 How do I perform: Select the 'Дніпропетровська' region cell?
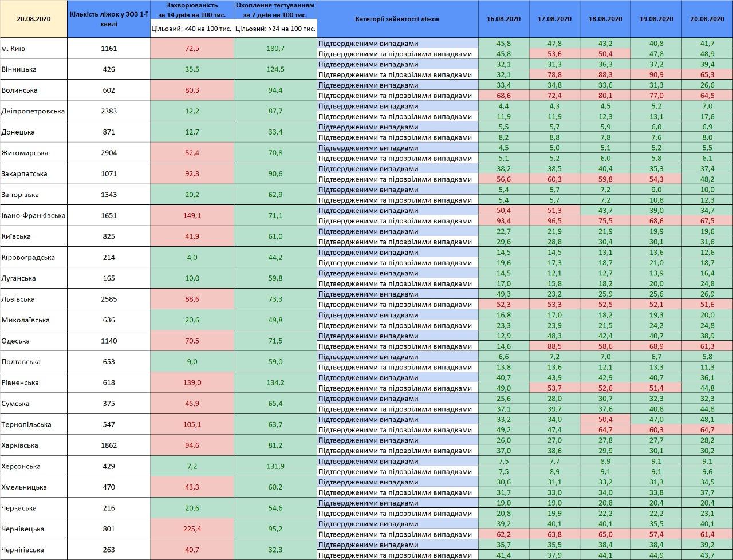coord(33,111)
